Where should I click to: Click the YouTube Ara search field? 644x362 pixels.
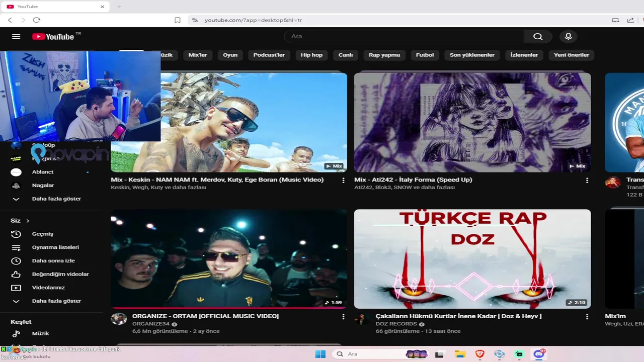click(404, 36)
